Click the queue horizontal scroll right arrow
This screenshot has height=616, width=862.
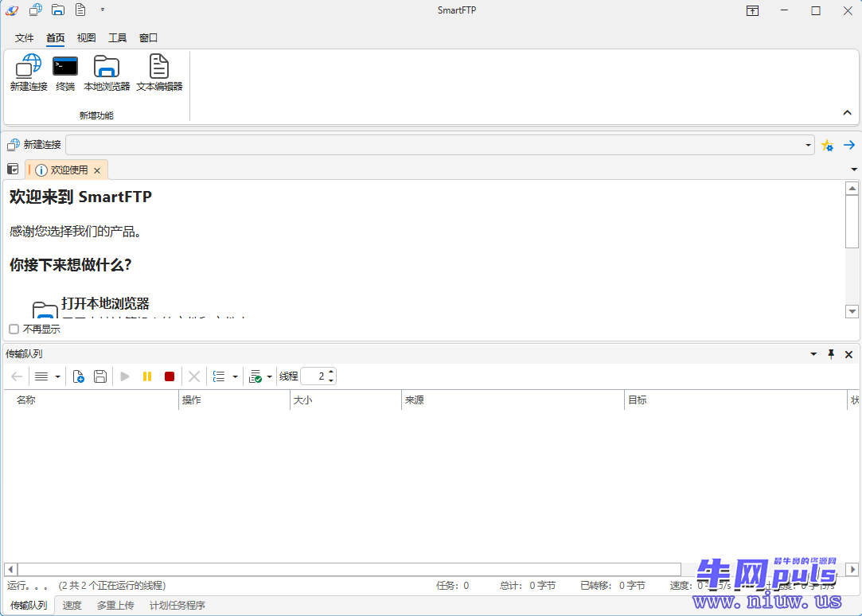click(x=852, y=569)
